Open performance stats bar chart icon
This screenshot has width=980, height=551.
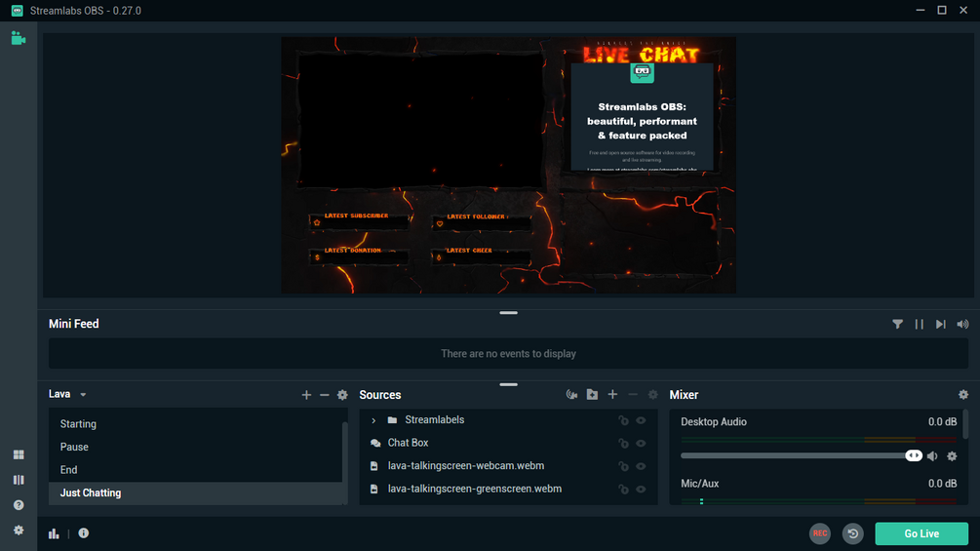(54, 533)
